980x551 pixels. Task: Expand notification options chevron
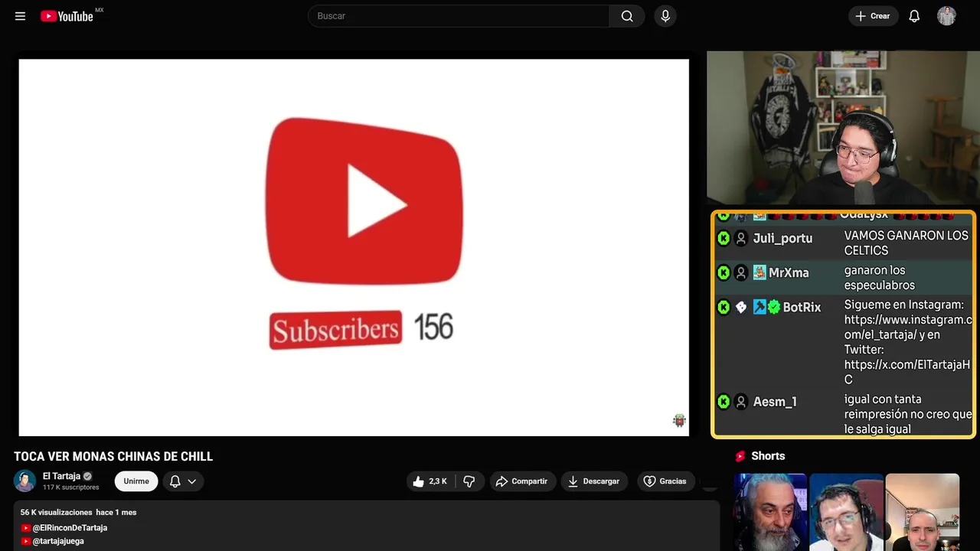(192, 481)
